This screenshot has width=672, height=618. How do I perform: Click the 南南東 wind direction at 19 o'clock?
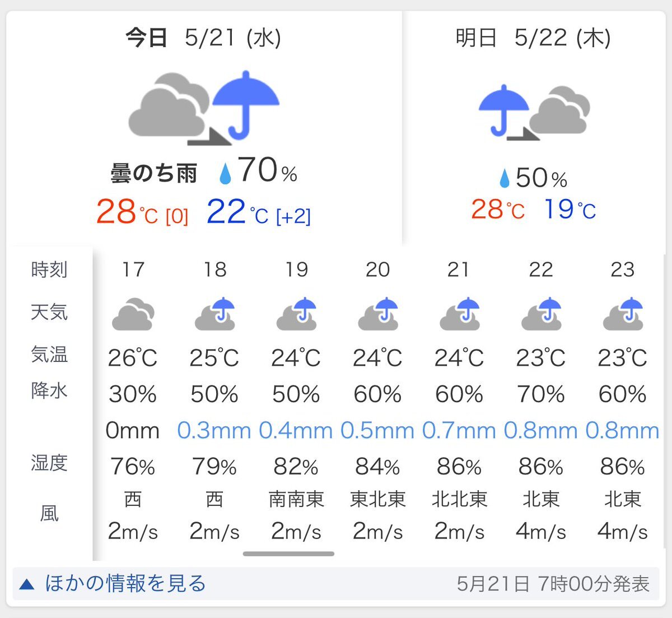pyautogui.click(x=296, y=499)
